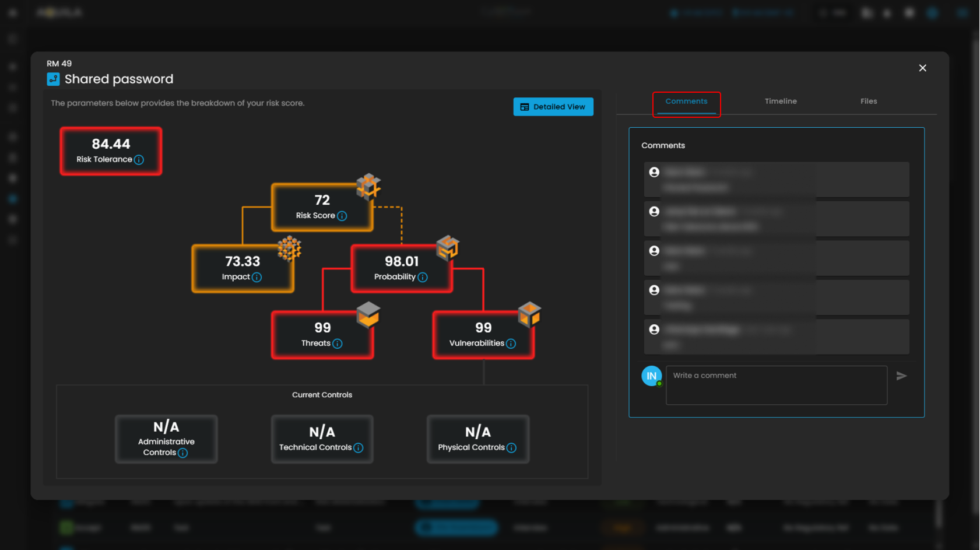Send the comment with arrow icon
This screenshot has width=980, height=550.
tap(901, 376)
